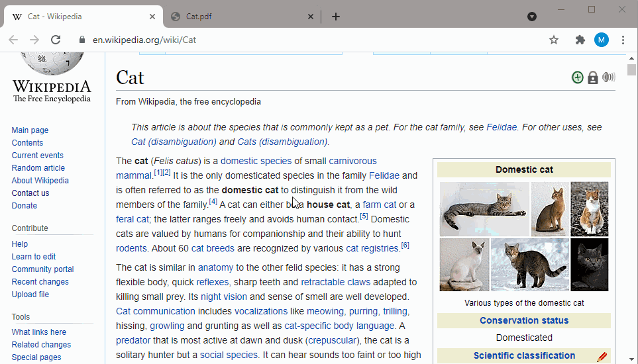638x364 pixels.
Task: Click the Wikipedia globe logo
Action: [x=52, y=64]
